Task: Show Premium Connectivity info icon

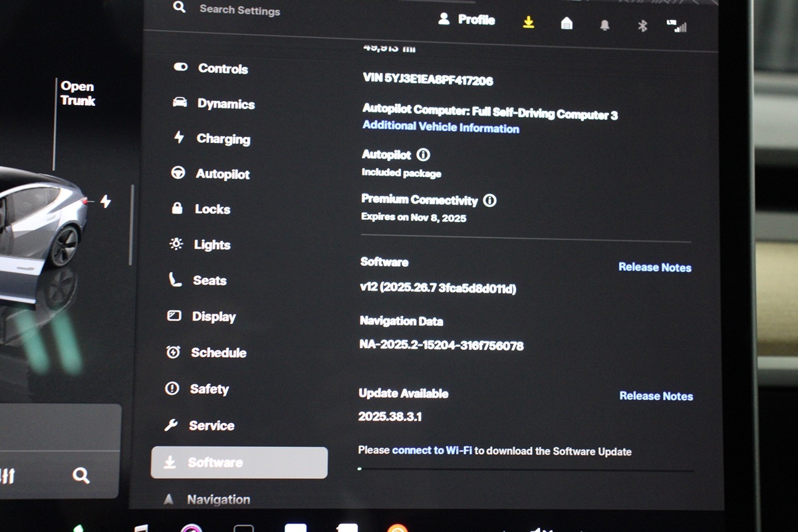Action: click(x=489, y=200)
